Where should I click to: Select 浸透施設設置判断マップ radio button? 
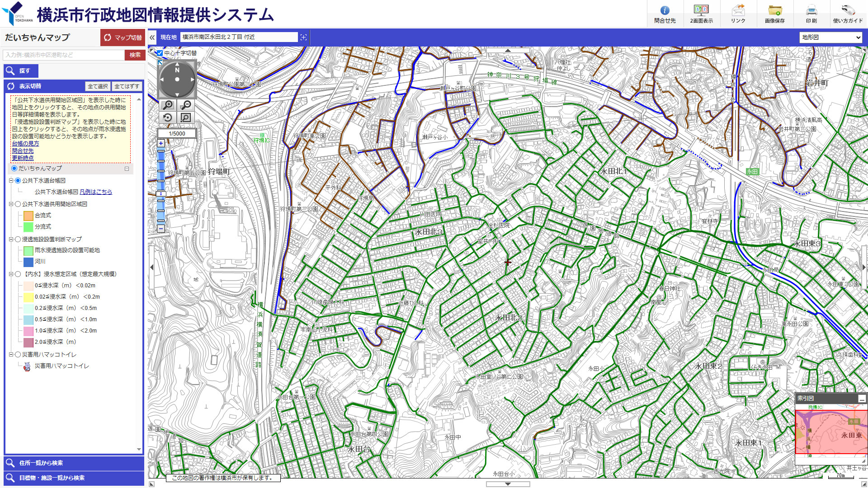[x=18, y=239]
